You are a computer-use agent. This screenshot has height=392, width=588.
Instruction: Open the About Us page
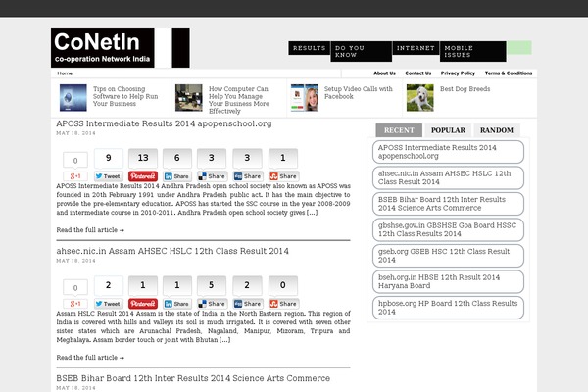click(384, 73)
